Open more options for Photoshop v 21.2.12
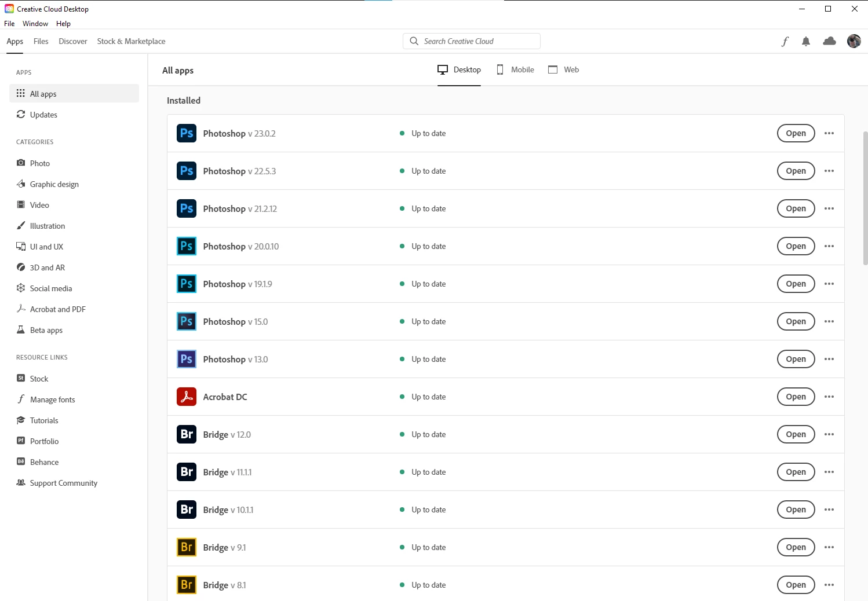This screenshot has width=868, height=601. [829, 208]
